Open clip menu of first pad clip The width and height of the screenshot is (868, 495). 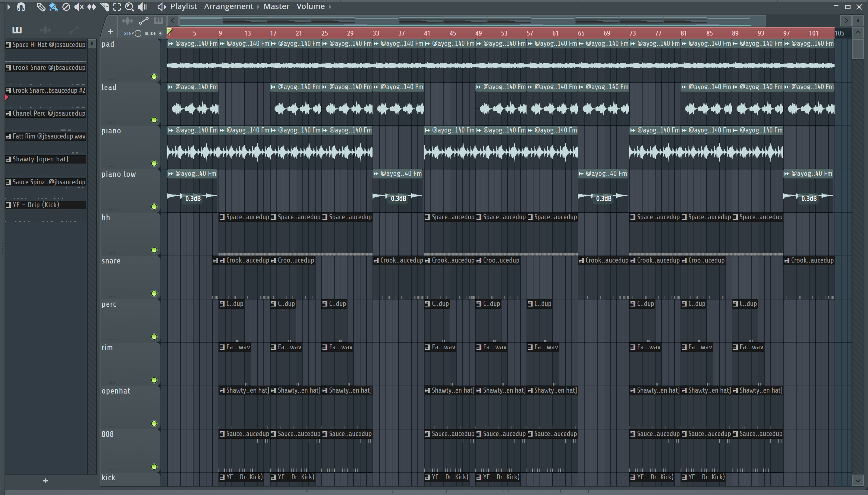point(171,44)
